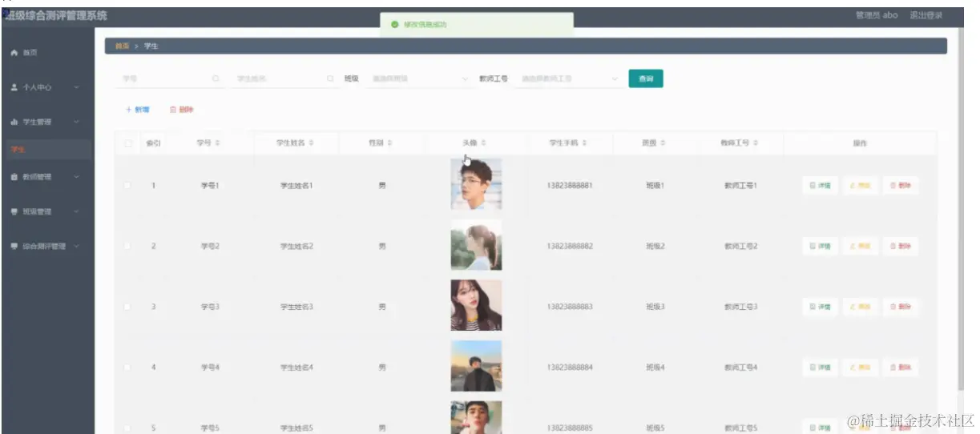980x434 pixels.
Task: Click the cell 教师工号3
Action: [740, 307]
